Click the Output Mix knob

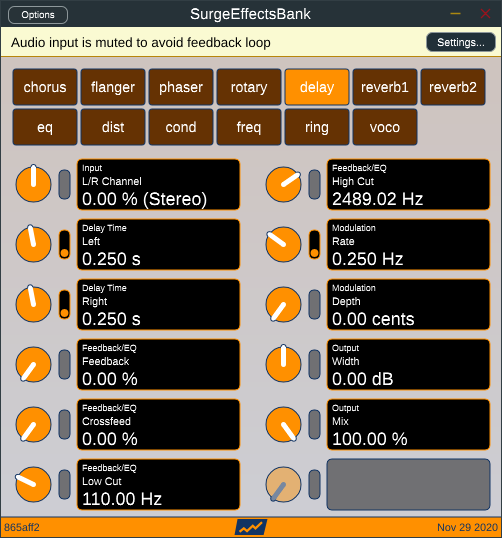[283, 424]
